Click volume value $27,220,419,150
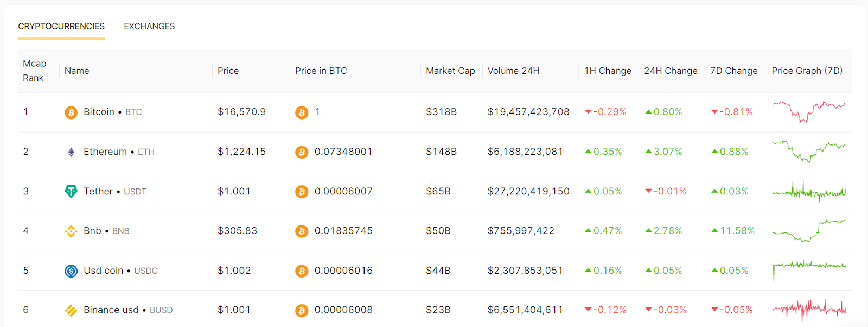This screenshot has height=327, width=868. pyautogui.click(x=528, y=191)
